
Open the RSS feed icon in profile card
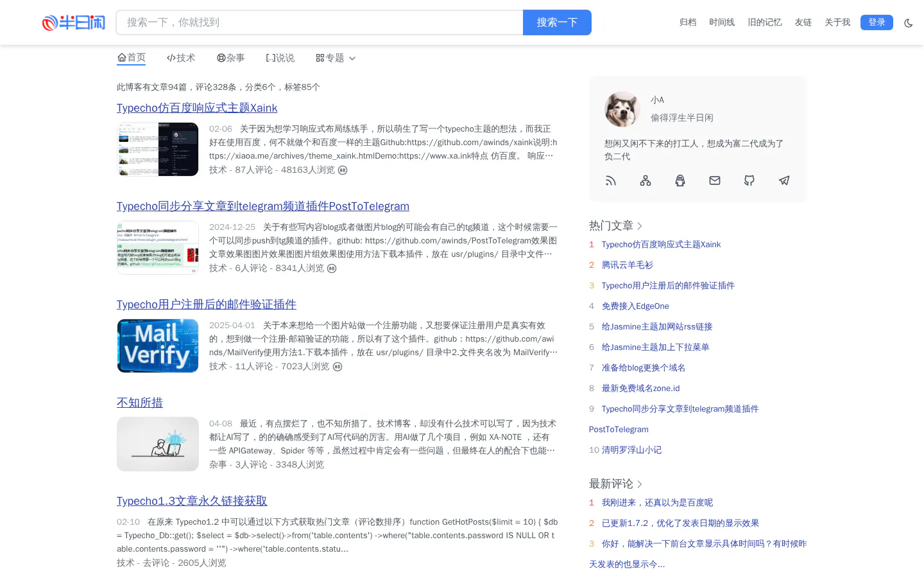(x=611, y=180)
